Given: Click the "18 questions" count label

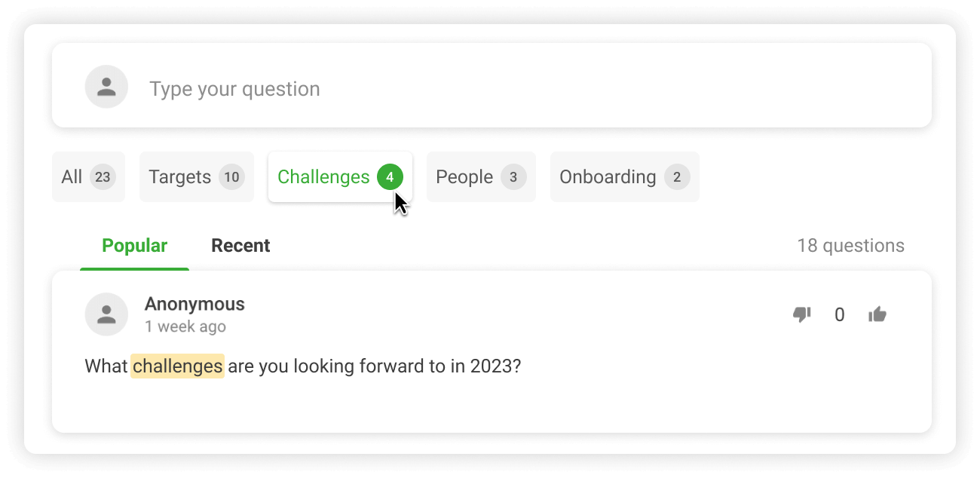Looking at the screenshot, I should [x=850, y=246].
